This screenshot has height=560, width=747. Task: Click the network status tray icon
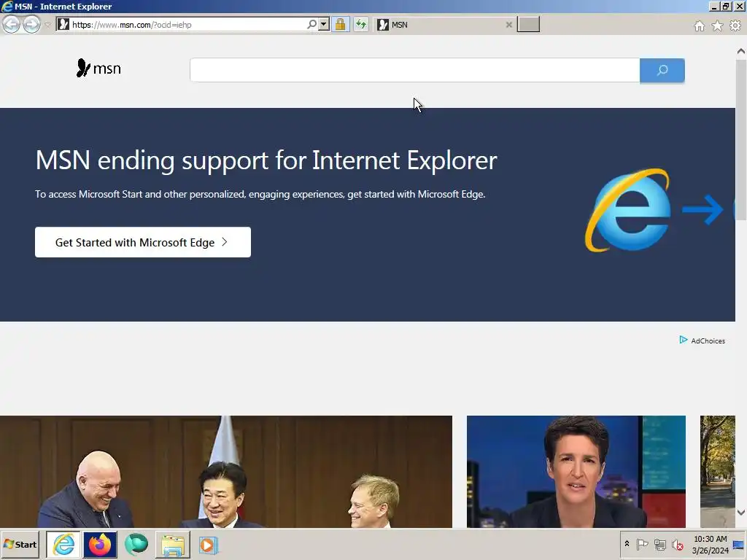[x=659, y=544]
